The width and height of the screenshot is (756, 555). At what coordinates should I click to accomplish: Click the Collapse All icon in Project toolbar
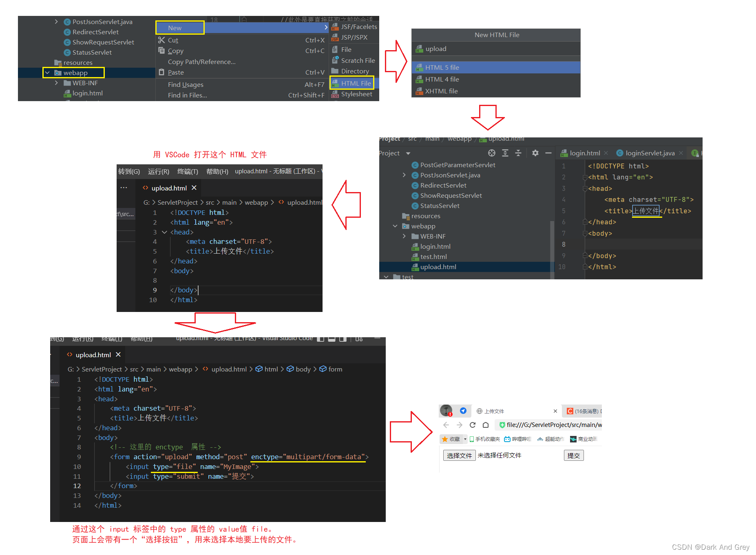(518, 153)
